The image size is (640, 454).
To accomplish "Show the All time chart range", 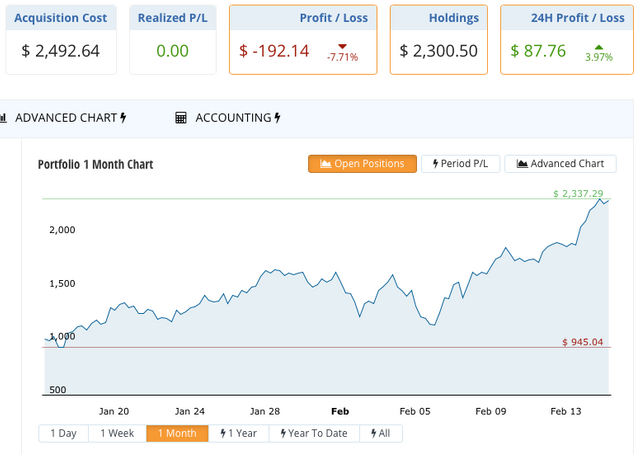I will tap(381, 433).
